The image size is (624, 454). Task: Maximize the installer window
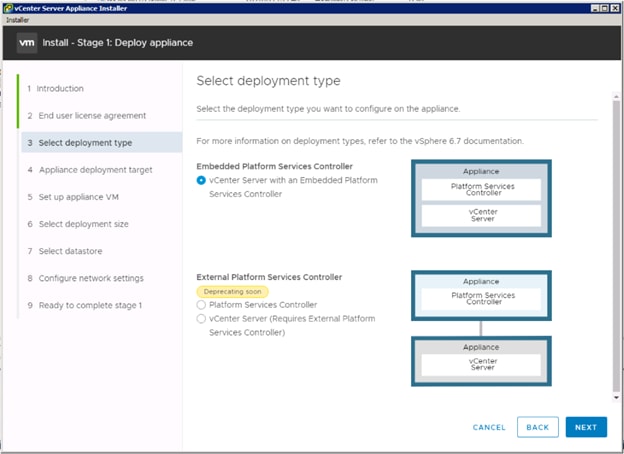[604, 8]
